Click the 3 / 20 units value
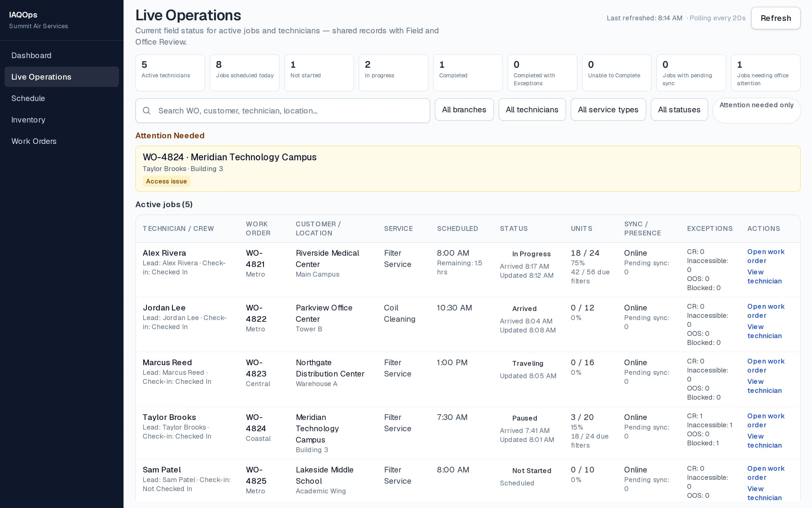 [582, 417]
